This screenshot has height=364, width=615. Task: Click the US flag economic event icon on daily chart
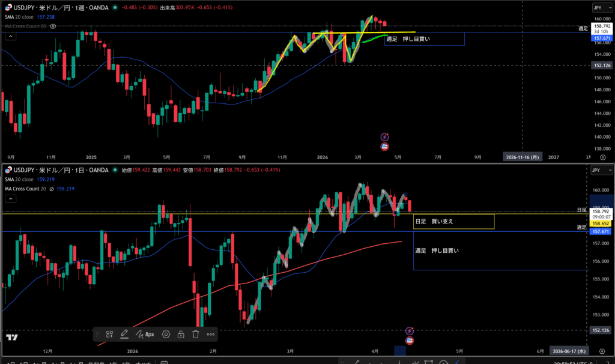(x=410, y=341)
